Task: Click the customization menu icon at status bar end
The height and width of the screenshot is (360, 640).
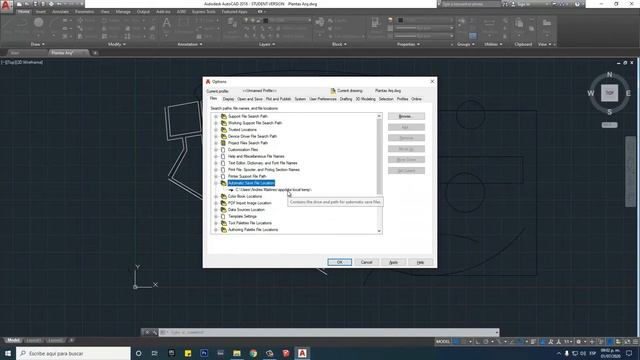Action: click(635, 342)
